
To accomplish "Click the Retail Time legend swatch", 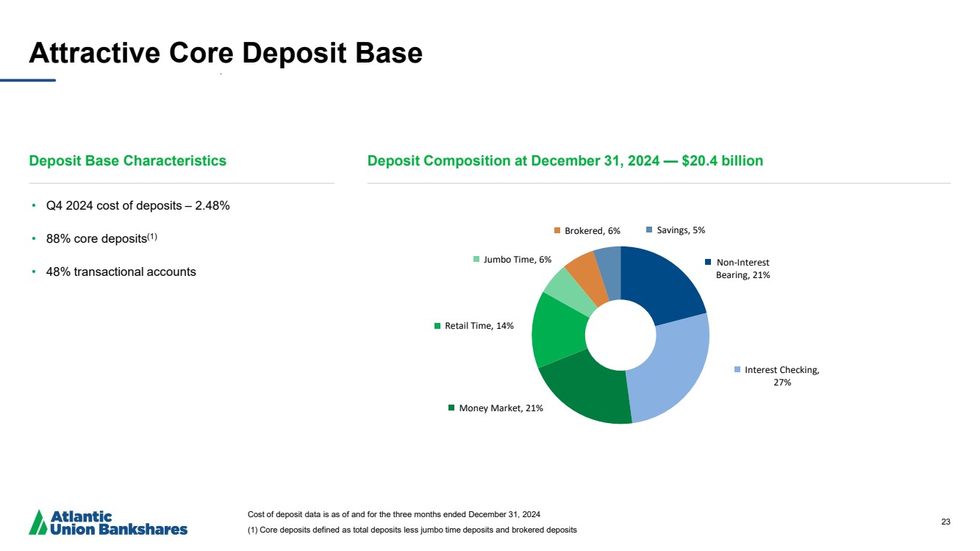I will click(437, 325).
